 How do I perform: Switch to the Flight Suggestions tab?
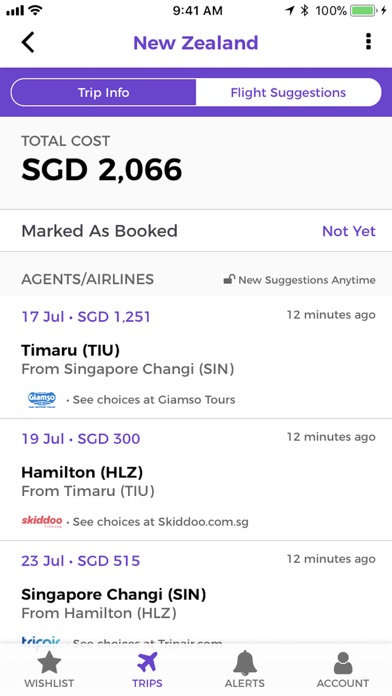pos(288,92)
